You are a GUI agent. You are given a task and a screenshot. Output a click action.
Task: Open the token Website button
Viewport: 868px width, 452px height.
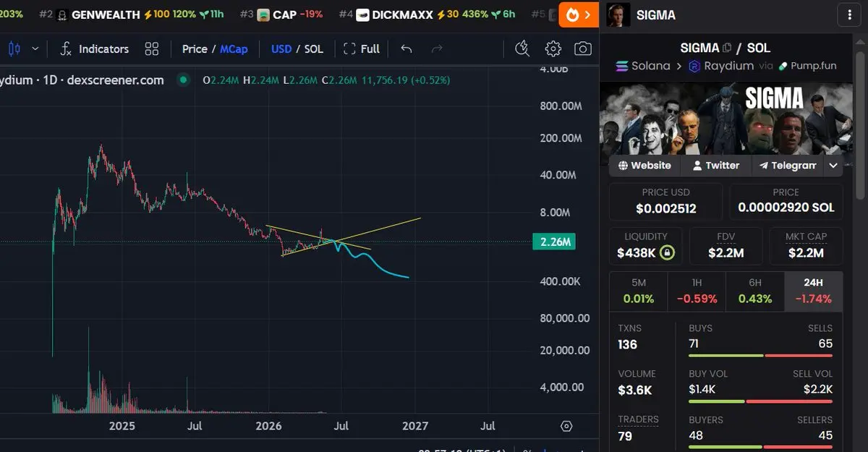point(644,166)
